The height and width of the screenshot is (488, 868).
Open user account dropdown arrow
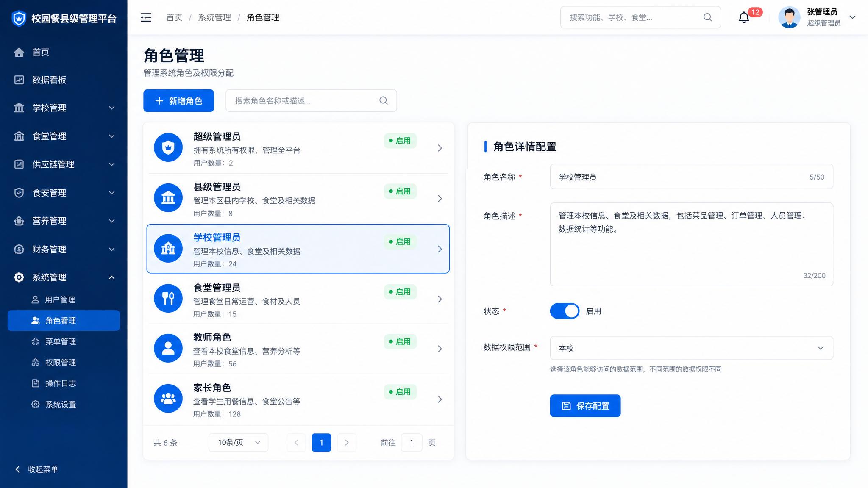pos(853,17)
